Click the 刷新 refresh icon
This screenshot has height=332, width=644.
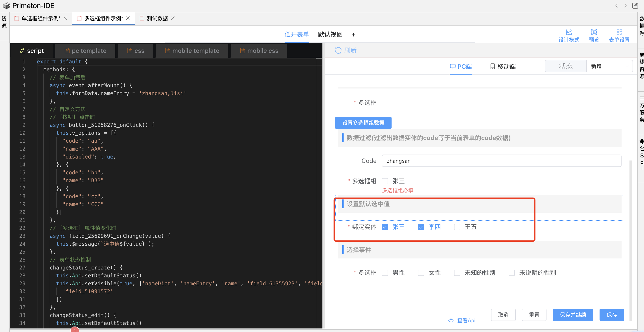tap(338, 50)
